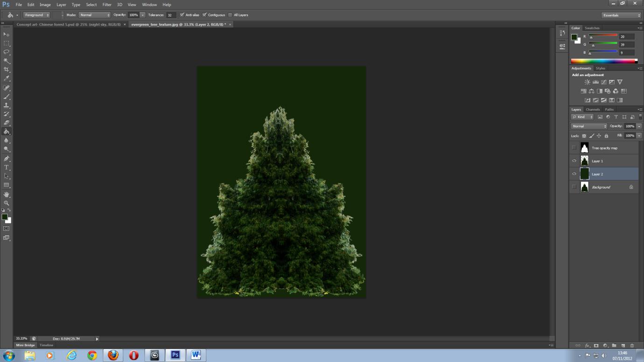Select the Type tool

tap(7, 167)
